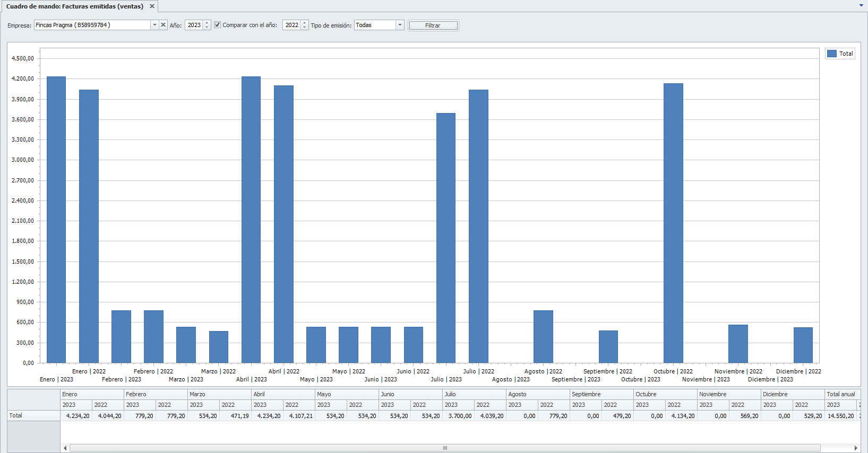Increase the comparison year 2022 spinner

[305, 23]
